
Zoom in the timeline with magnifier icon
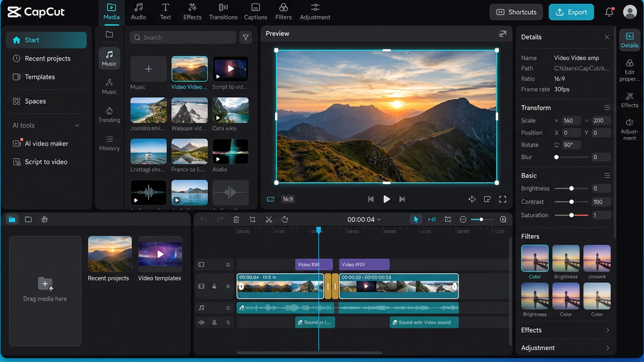(503, 220)
